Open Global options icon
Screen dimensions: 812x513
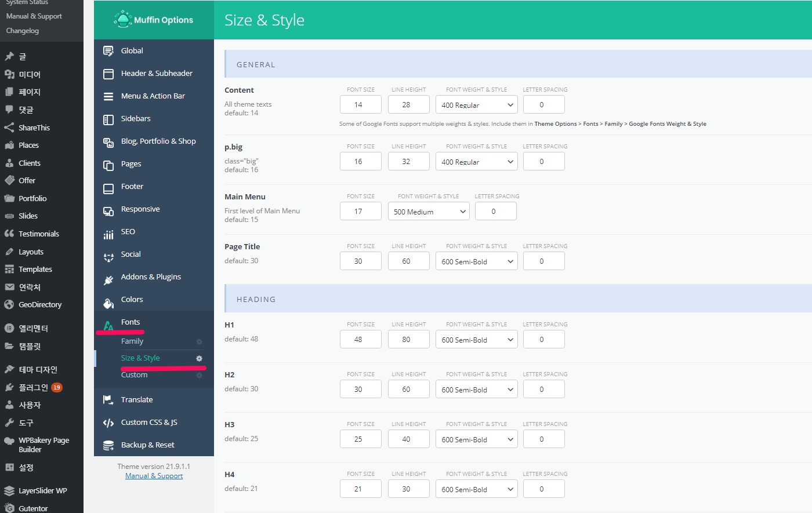point(108,51)
